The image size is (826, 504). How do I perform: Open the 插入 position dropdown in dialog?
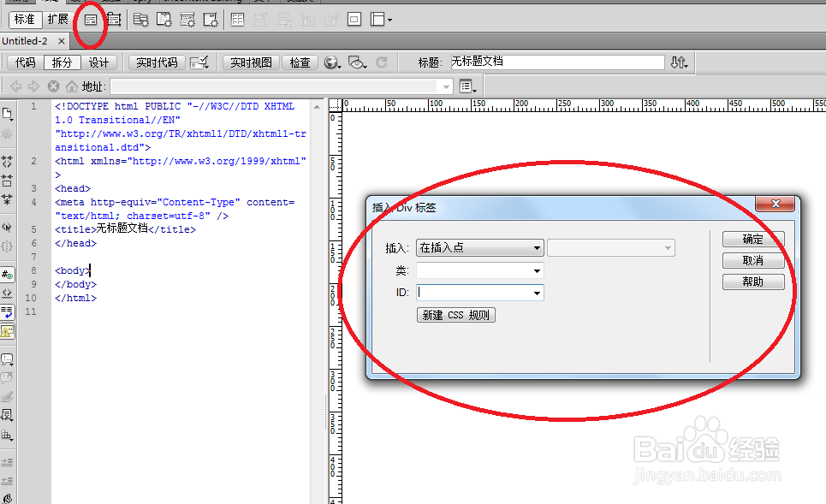tap(479, 247)
